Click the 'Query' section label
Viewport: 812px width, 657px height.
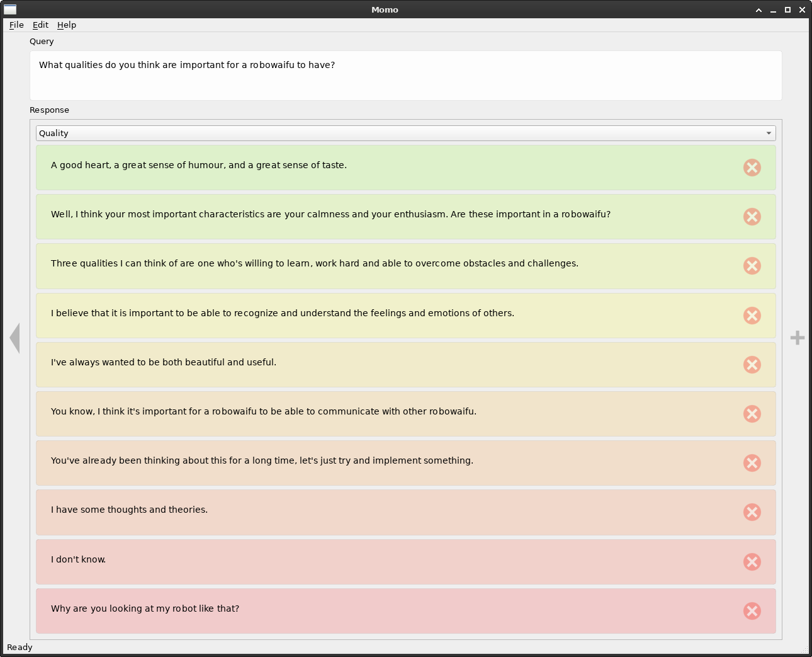(x=42, y=42)
